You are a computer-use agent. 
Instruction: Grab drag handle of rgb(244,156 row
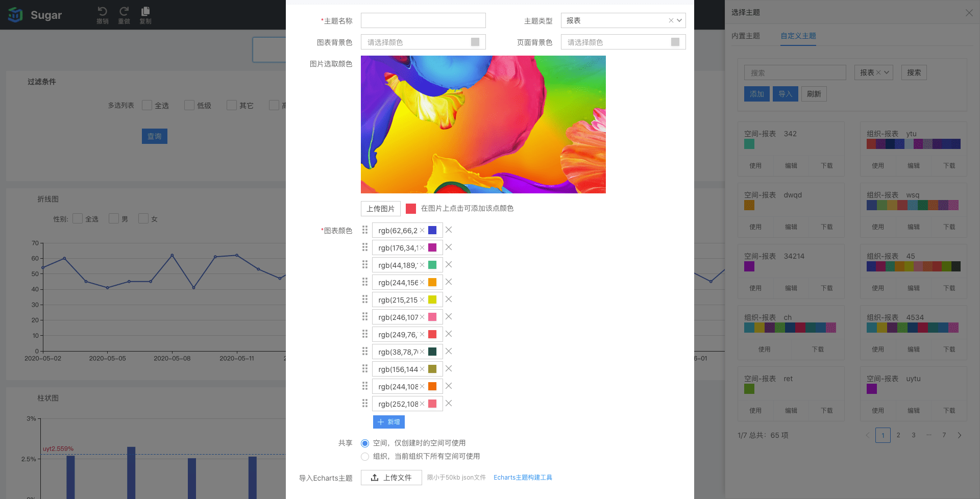pos(365,282)
